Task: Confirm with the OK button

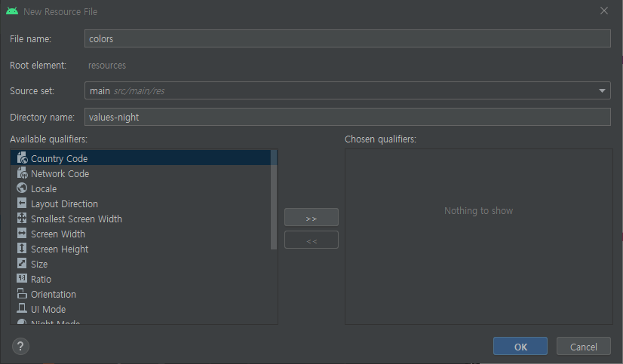Action: (520, 346)
